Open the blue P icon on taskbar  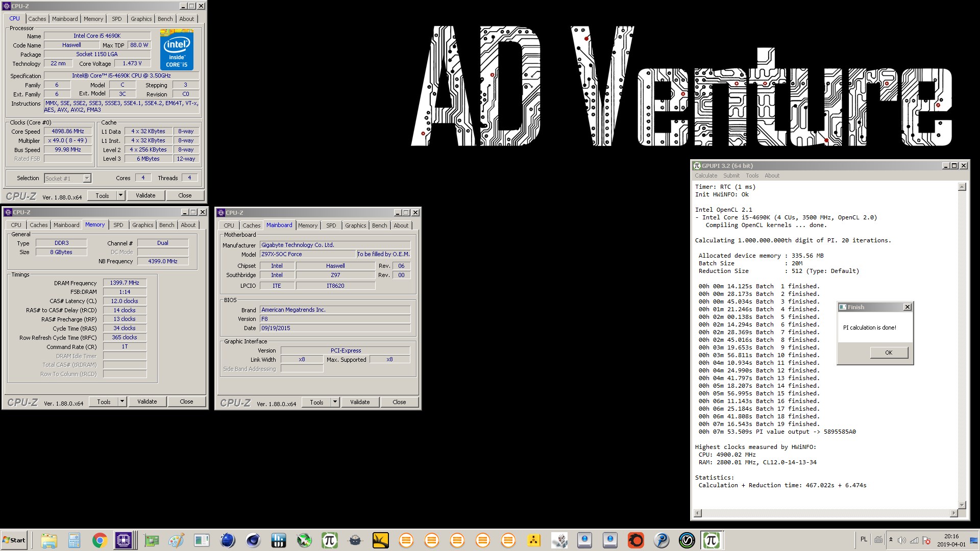tap(661, 540)
